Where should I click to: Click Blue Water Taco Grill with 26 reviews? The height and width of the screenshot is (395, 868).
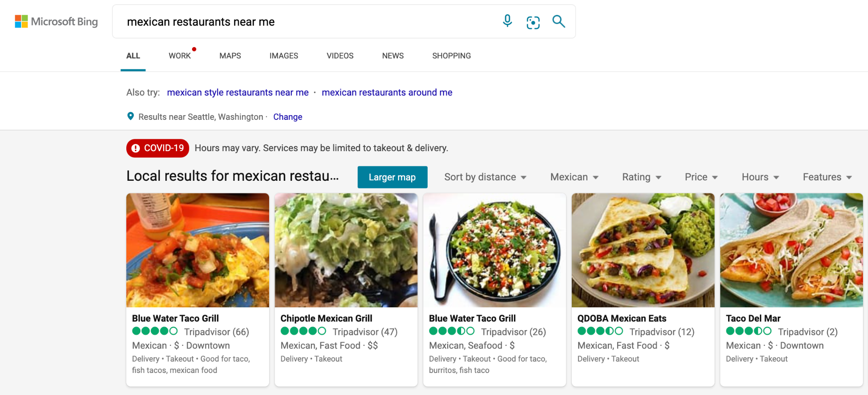(x=473, y=318)
